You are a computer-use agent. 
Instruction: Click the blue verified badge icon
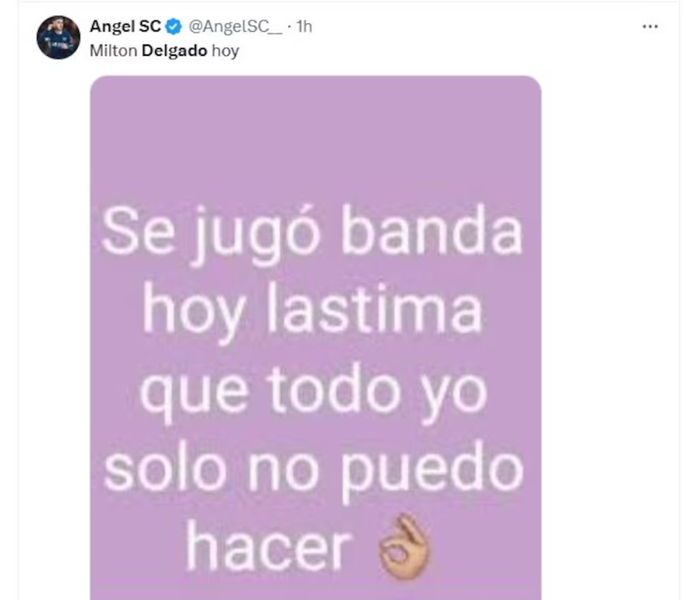coord(174,27)
